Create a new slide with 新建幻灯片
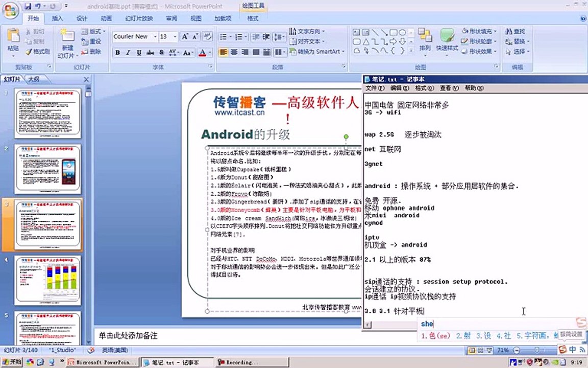Screen dimensions: 588x368 pyautogui.click(x=68, y=43)
